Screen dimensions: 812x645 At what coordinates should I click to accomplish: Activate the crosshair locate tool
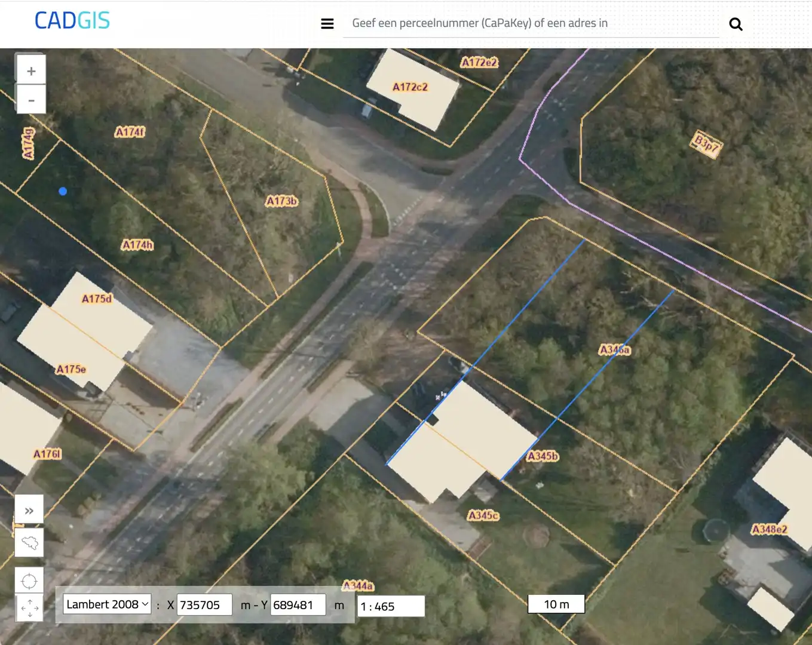point(29,580)
